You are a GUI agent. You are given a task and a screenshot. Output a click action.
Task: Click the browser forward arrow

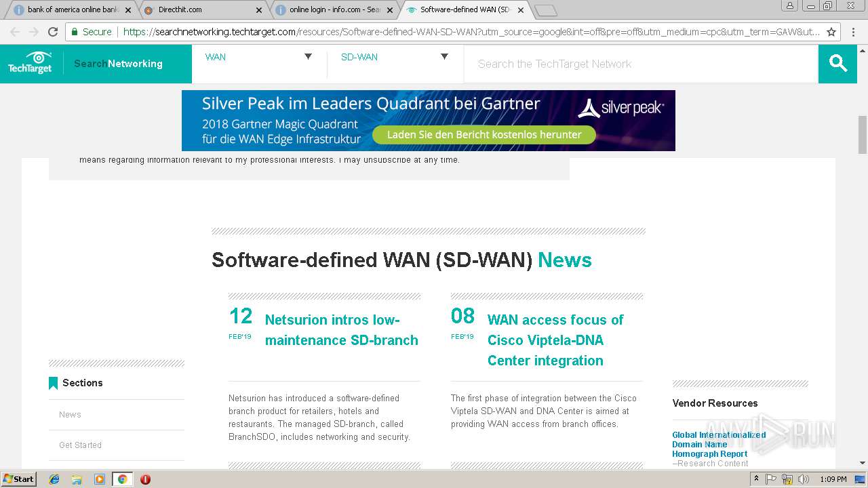pyautogui.click(x=34, y=32)
